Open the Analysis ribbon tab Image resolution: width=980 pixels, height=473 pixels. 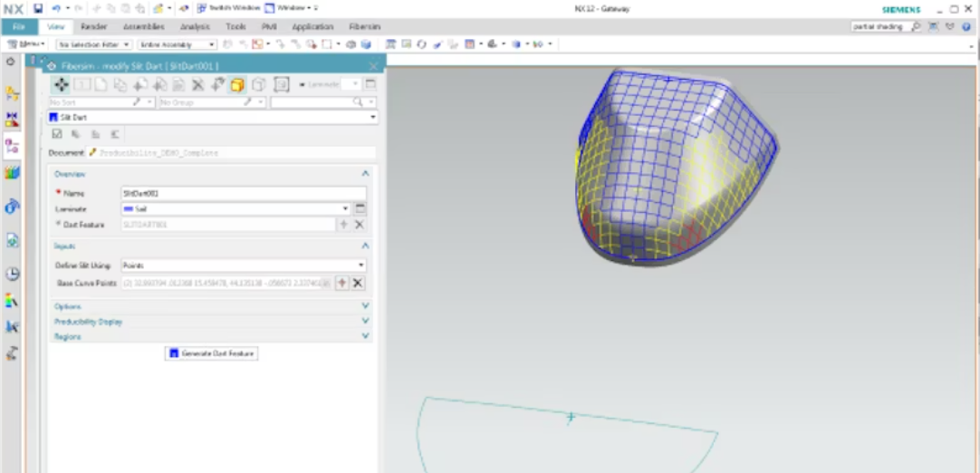click(x=195, y=27)
